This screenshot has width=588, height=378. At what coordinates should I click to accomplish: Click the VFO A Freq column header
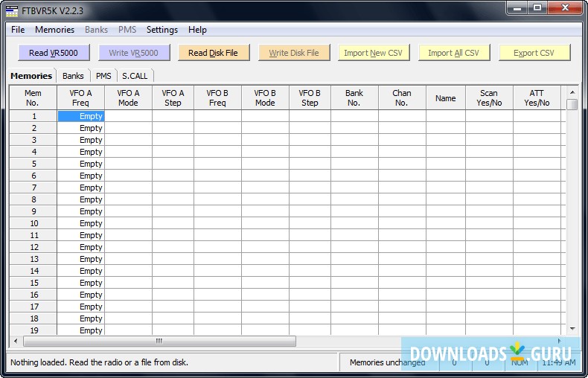pos(80,98)
